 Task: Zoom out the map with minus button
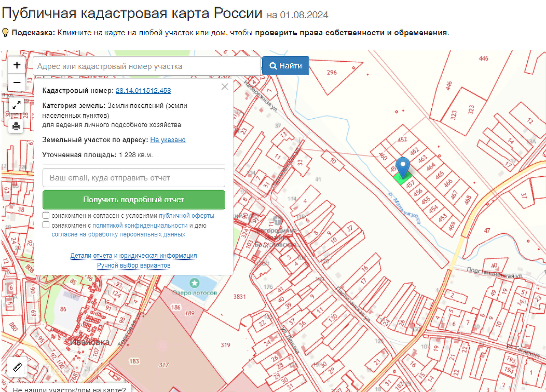click(x=17, y=82)
